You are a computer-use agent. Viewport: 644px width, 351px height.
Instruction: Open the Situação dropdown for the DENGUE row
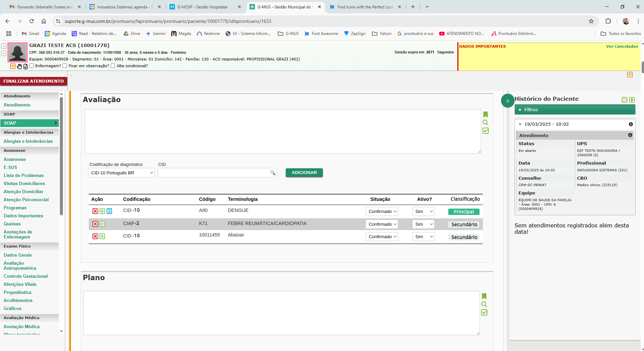(382, 211)
